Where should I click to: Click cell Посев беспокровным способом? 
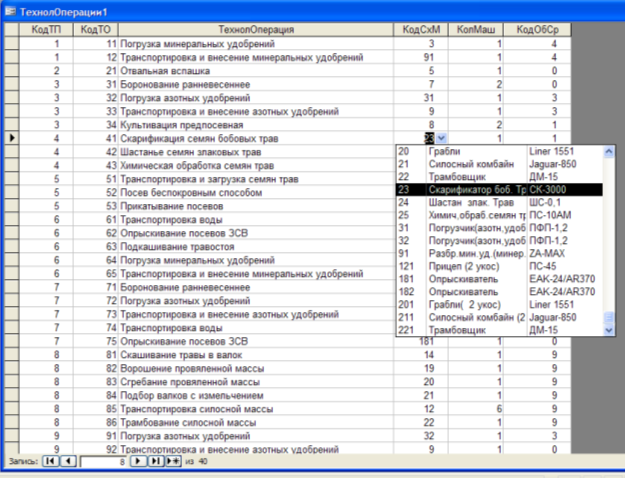tap(256, 193)
